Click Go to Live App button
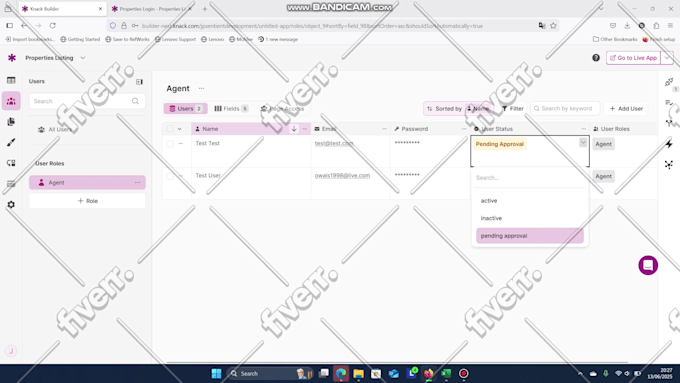Viewport: 680px width, 383px height. tap(633, 58)
